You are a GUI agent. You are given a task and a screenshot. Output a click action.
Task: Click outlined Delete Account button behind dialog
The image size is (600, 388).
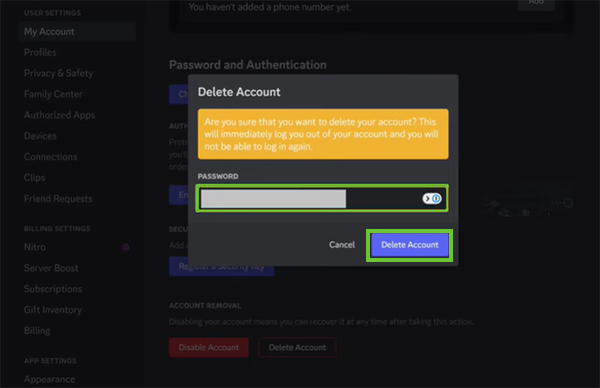coord(297,347)
